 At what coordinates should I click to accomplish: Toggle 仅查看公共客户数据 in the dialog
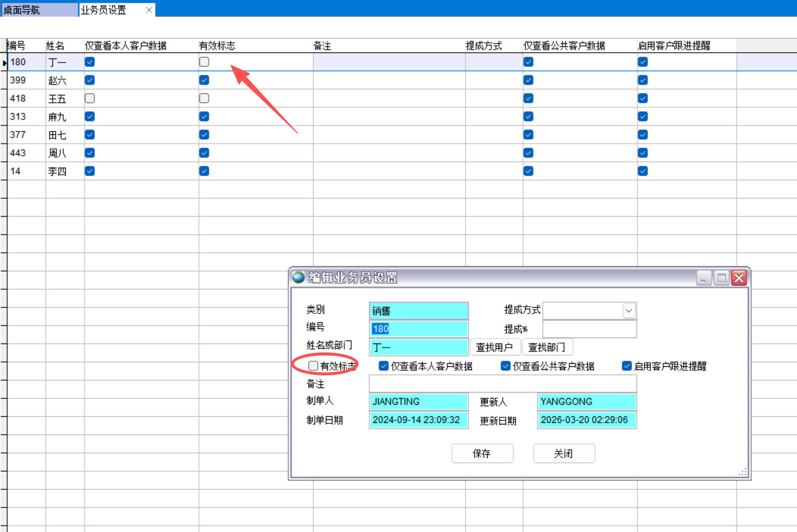(506, 366)
